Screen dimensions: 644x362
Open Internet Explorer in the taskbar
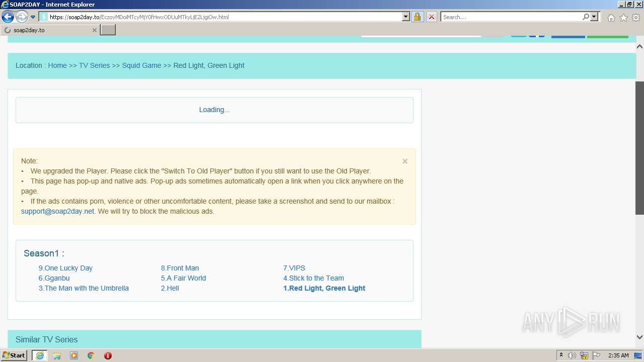click(40, 355)
